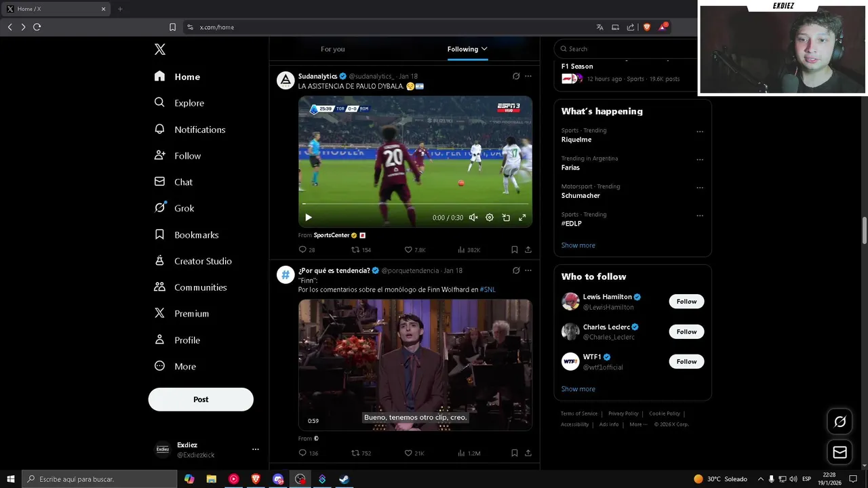Screen dimensions: 868x488
Task: Ask Grok about the porquetendencia post
Action: point(516,270)
